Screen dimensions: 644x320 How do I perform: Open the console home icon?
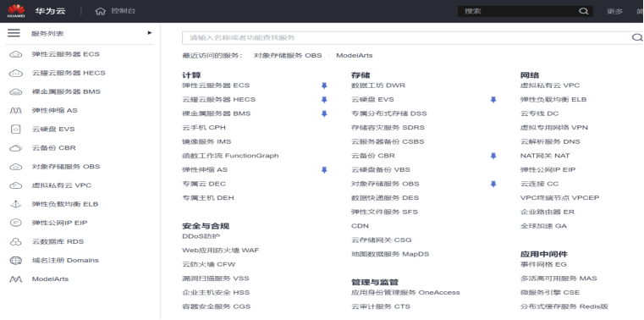[x=100, y=11]
